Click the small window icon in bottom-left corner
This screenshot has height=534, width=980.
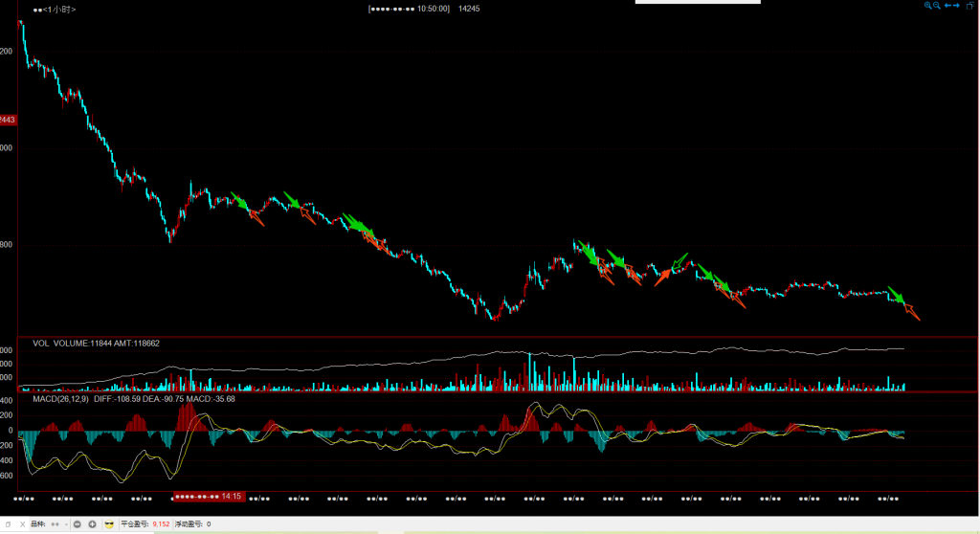click(7, 524)
